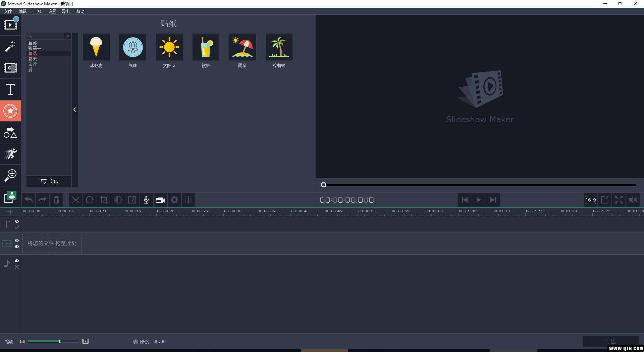Zoom out timeline with small icon
Image resolution: width=644 pixels, height=352 pixels.
point(22,341)
